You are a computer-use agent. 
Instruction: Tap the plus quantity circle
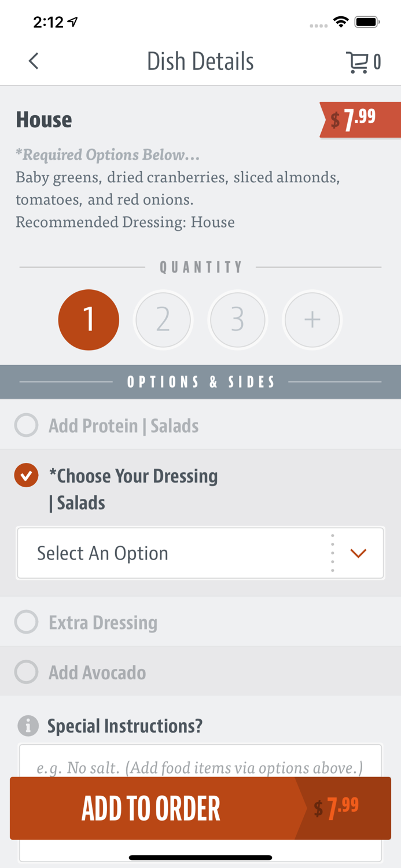[312, 320]
